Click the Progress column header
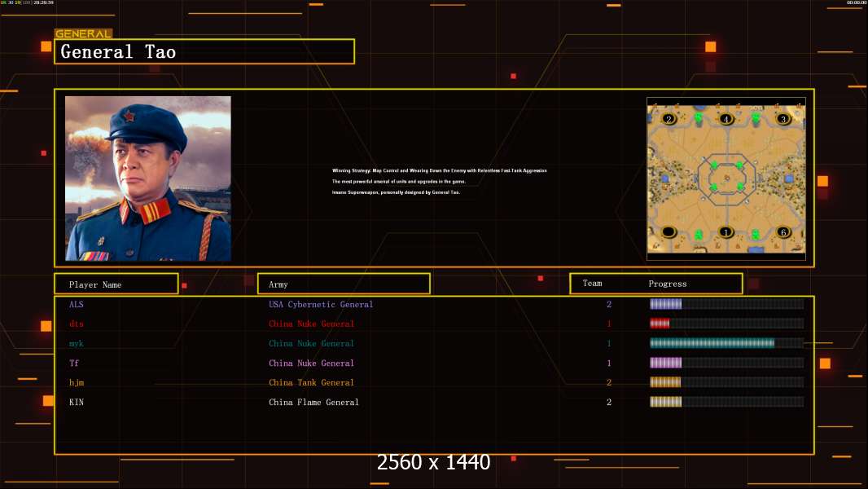 (x=668, y=284)
